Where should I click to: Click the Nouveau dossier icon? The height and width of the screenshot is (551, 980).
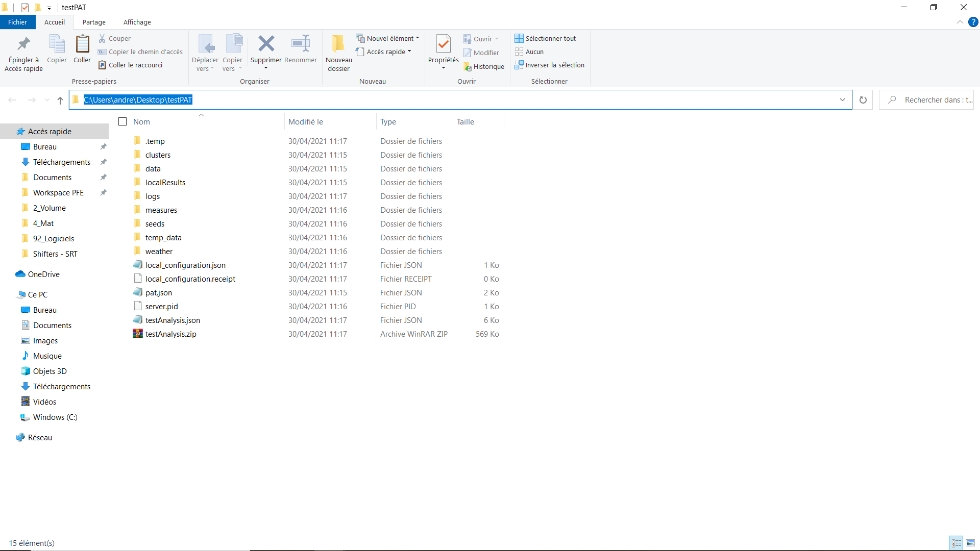(x=338, y=44)
